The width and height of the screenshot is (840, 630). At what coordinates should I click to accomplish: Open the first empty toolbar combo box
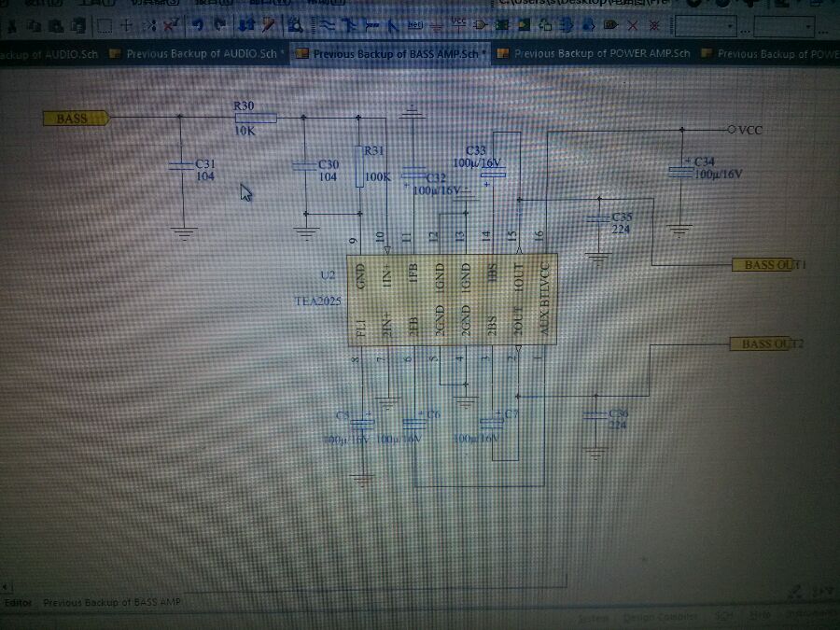click(x=707, y=26)
